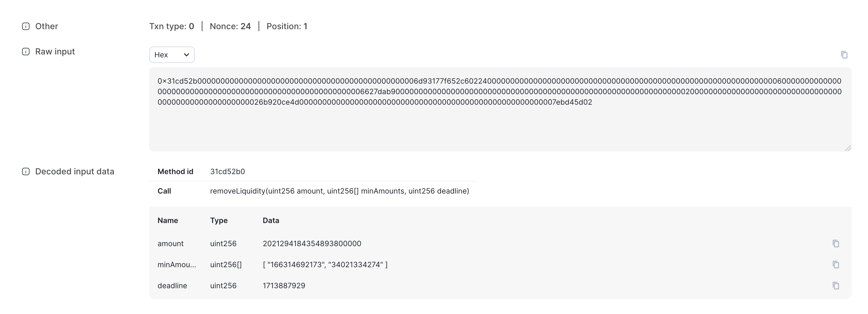Copy the minAmounts array value

(x=836, y=265)
